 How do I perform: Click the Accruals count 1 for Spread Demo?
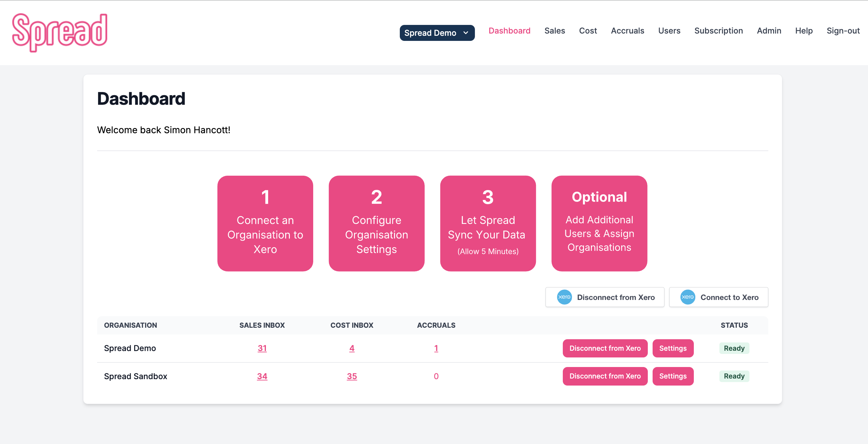click(x=436, y=348)
